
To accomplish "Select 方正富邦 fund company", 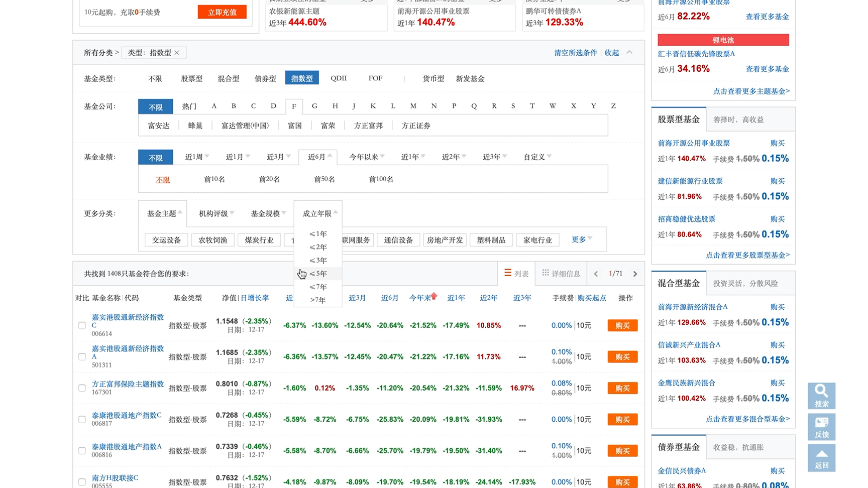I will point(368,126).
